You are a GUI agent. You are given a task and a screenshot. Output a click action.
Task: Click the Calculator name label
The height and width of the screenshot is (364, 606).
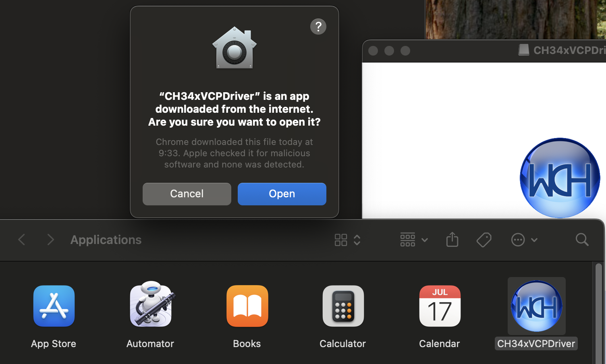[x=343, y=343]
